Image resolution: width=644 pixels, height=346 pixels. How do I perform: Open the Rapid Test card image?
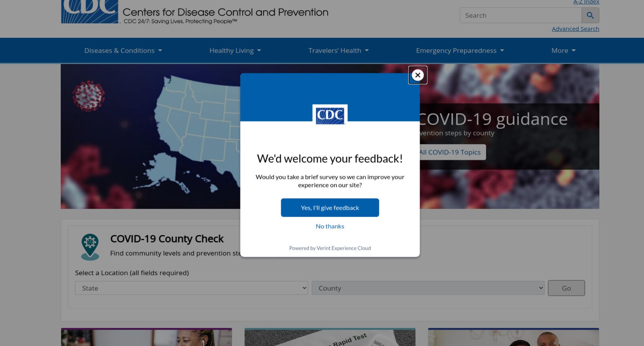330,337
